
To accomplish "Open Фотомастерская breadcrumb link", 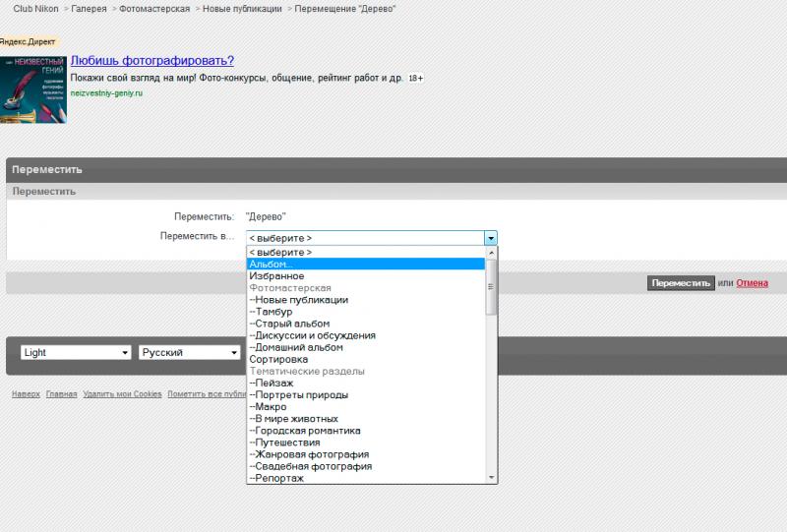I will pyautogui.click(x=154, y=9).
